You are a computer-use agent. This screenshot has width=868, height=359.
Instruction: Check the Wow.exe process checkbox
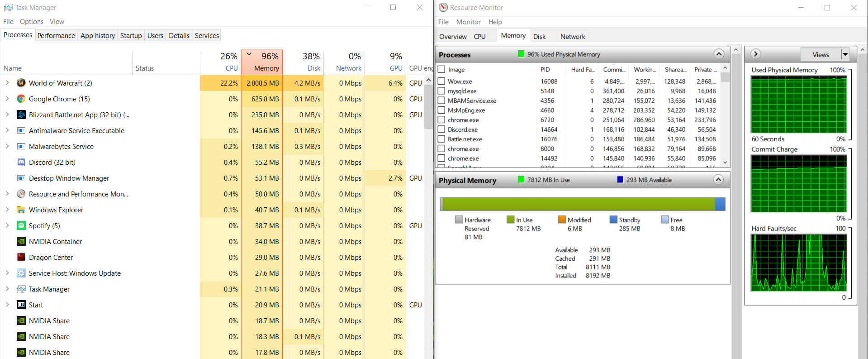click(x=441, y=81)
